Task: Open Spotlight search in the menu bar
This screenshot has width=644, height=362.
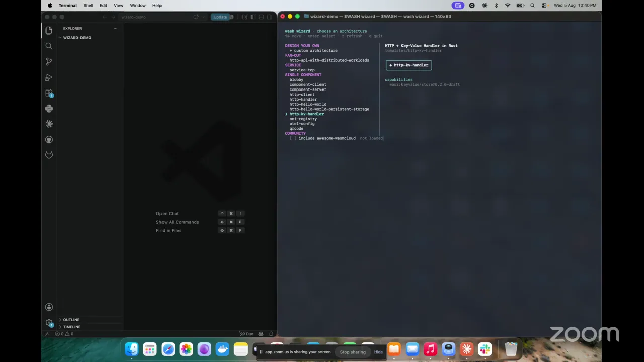Action: pyautogui.click(x=532, y=6)
